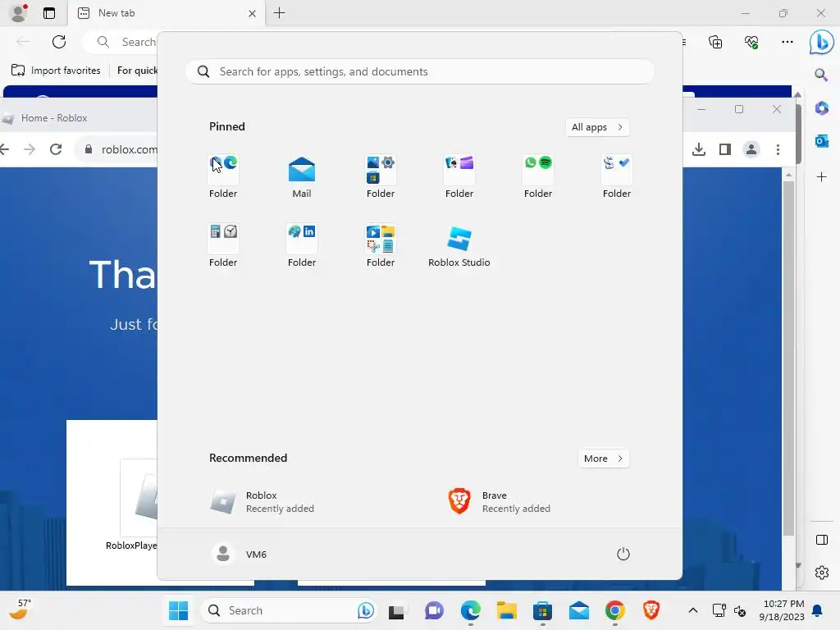This screenshot has height=630, width=840.
Task: Open the recommended Roblox app
Action: coord(262,502)
